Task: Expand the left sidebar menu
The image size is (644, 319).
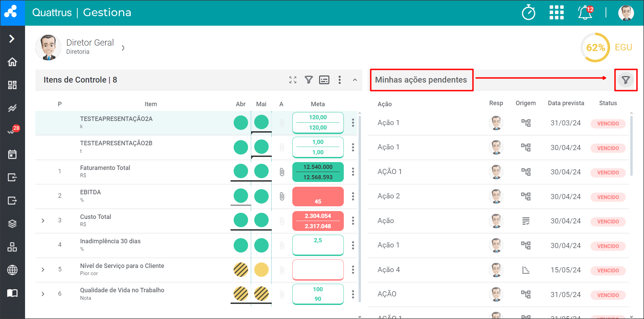Action: point(12,39)
